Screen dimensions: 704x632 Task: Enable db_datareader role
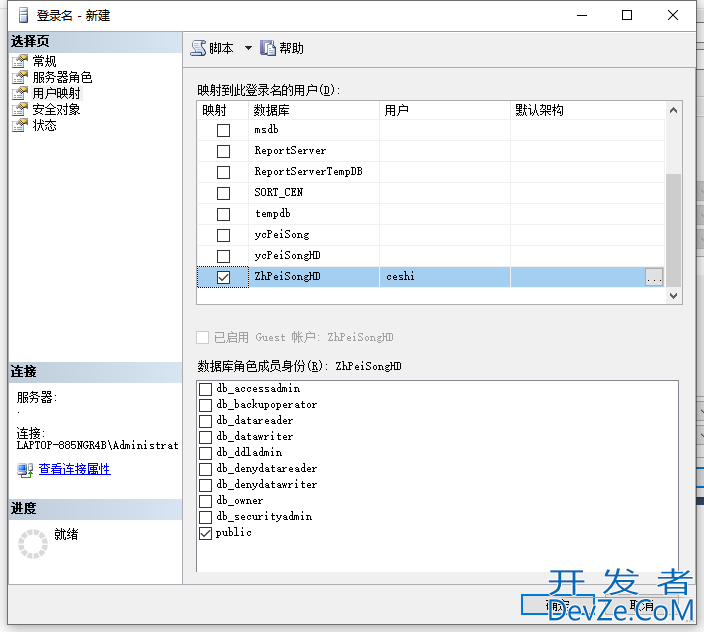(205, 421)
